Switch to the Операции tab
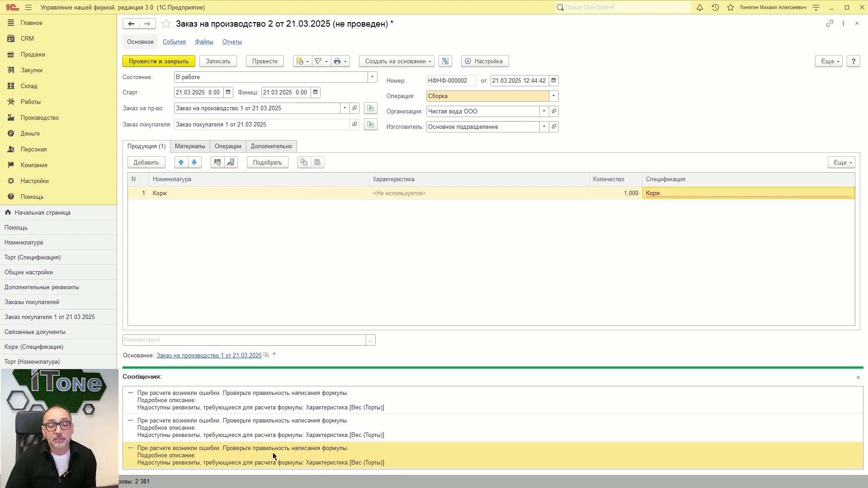 pos(228,146)
